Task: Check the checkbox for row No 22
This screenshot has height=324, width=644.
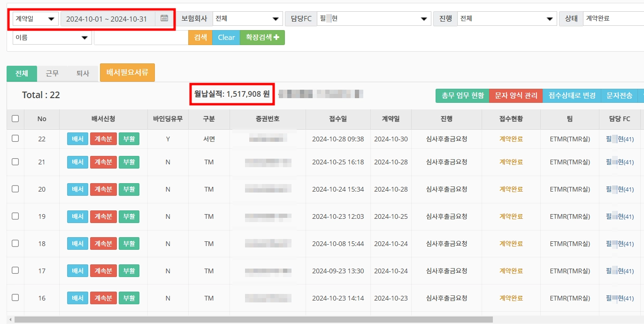Action: pos(15,139)
